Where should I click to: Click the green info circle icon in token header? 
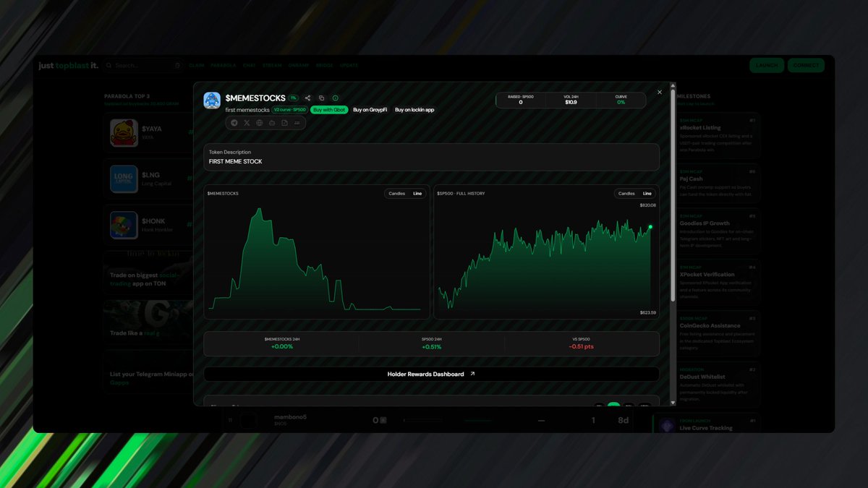click(x=335, y=98)
